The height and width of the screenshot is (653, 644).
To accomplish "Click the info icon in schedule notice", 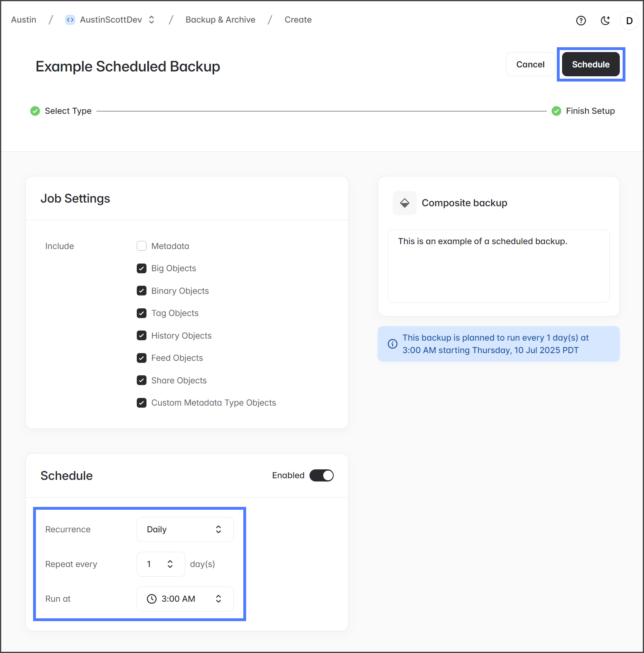I will point(392,344).
